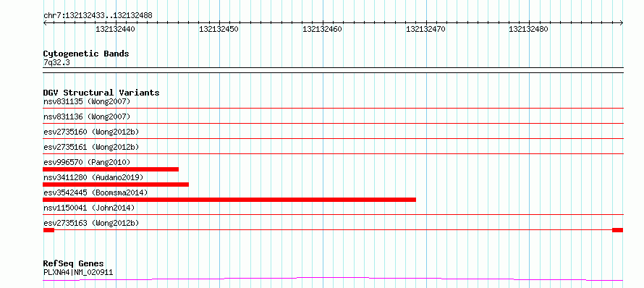Click ruler position 132132480
This screenshot has height=288, width=644.
coord(529,29)
